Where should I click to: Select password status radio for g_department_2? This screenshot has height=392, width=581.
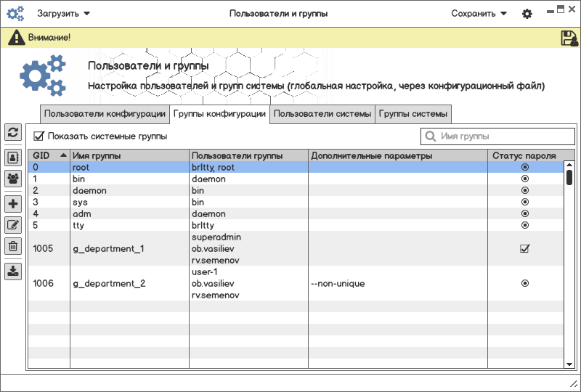(x=524, y=283)
